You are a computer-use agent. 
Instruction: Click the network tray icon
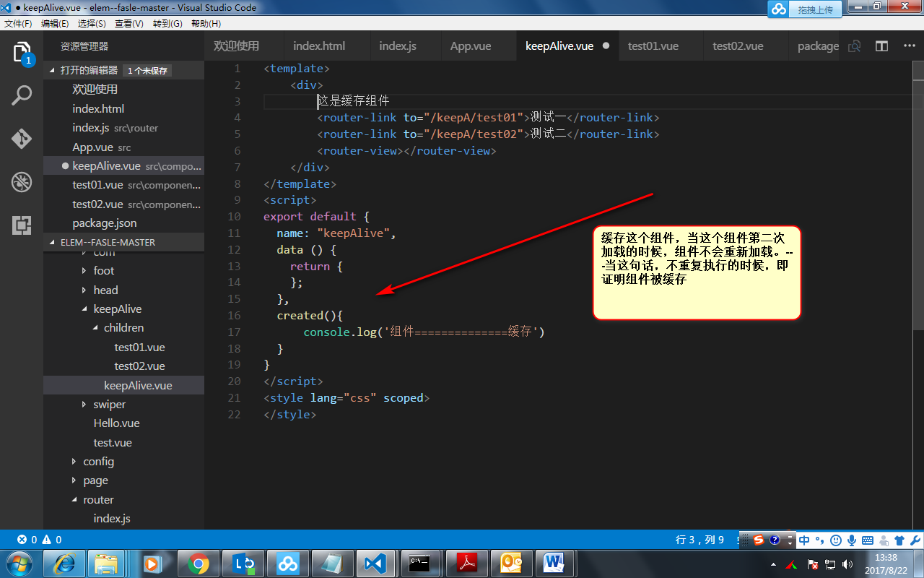(x=830, y=564)
